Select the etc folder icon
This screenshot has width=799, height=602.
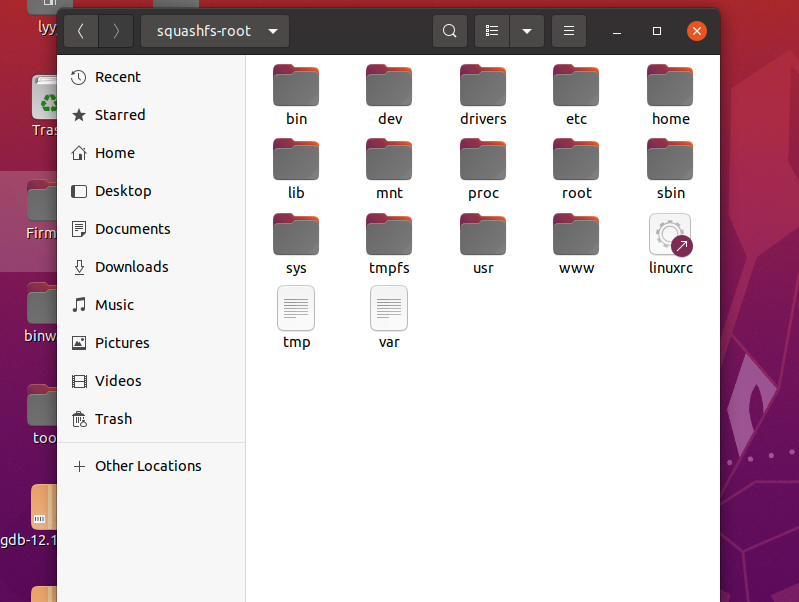pyautogui.click(x=576, y=86)
